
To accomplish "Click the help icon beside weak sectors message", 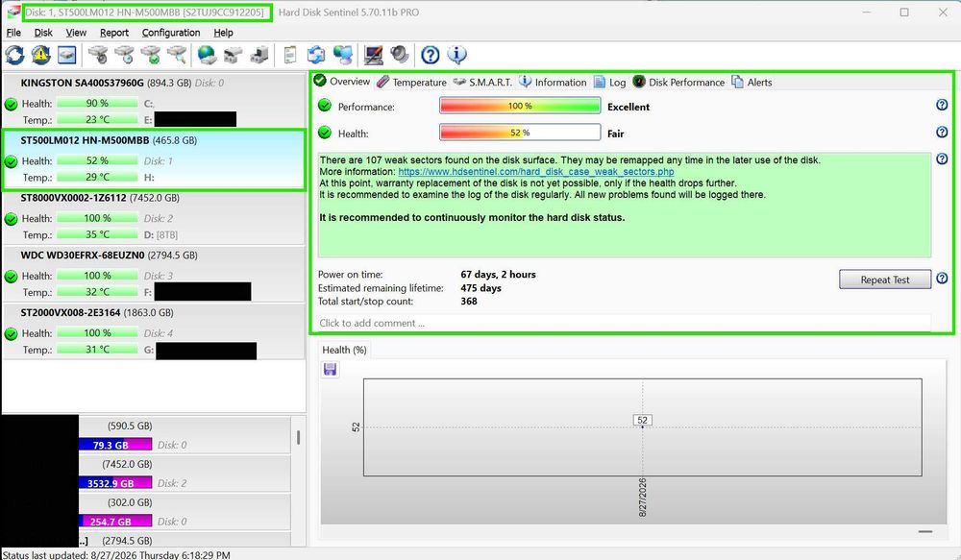I will 942,158.
